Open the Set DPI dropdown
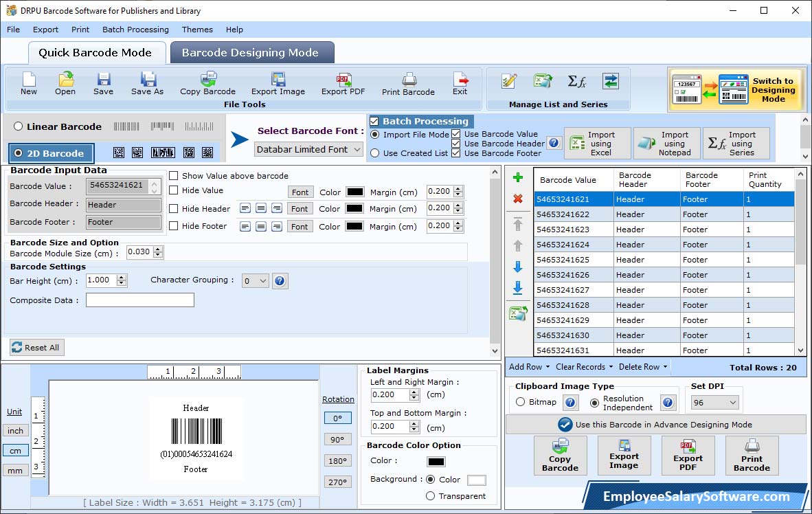 (x=714, y=403)
